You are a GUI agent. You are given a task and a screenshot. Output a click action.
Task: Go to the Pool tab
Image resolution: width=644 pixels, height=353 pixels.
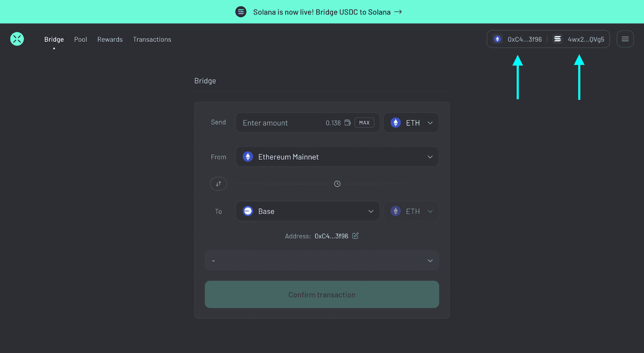pos(80,39)
